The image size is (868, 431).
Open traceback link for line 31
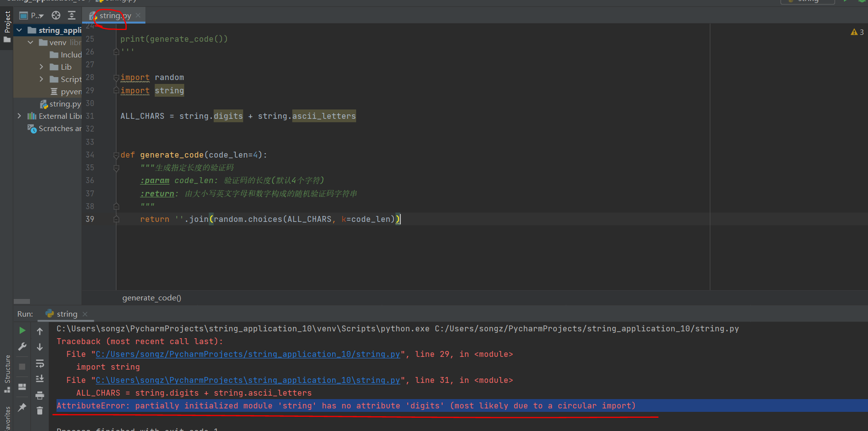(248, 380)
